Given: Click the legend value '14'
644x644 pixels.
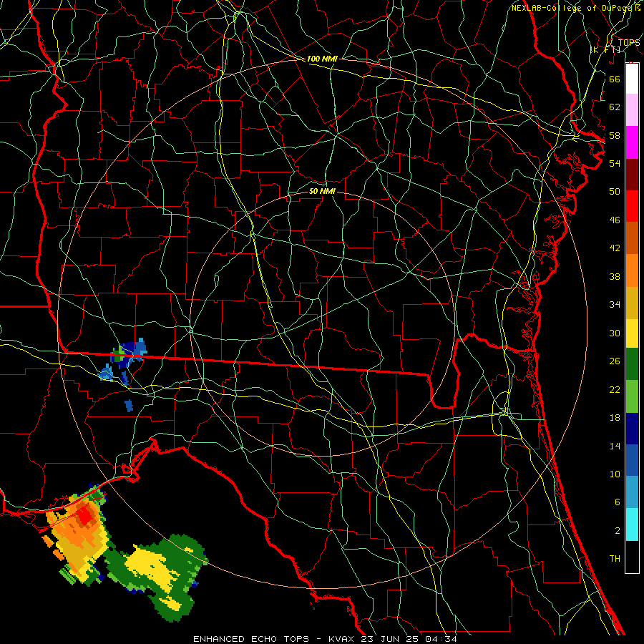Looking at the screenshot, I should (x=615, y=446).
